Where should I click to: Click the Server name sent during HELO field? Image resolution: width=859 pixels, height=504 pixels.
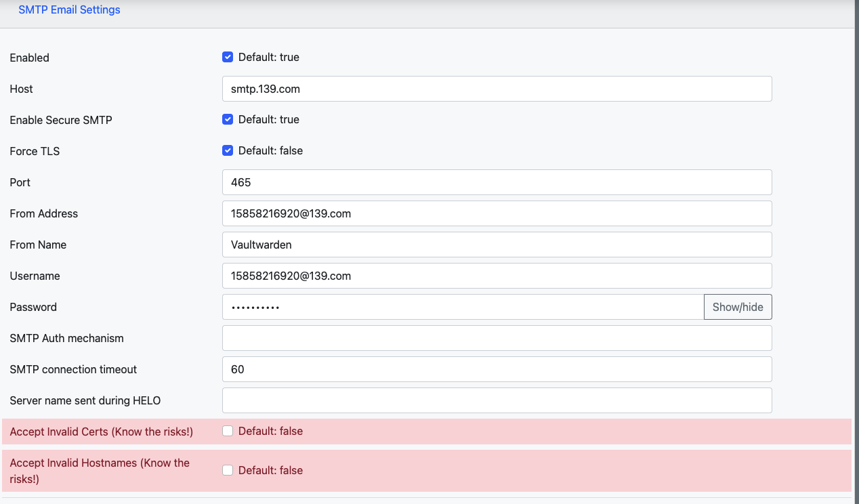point(497,400)
